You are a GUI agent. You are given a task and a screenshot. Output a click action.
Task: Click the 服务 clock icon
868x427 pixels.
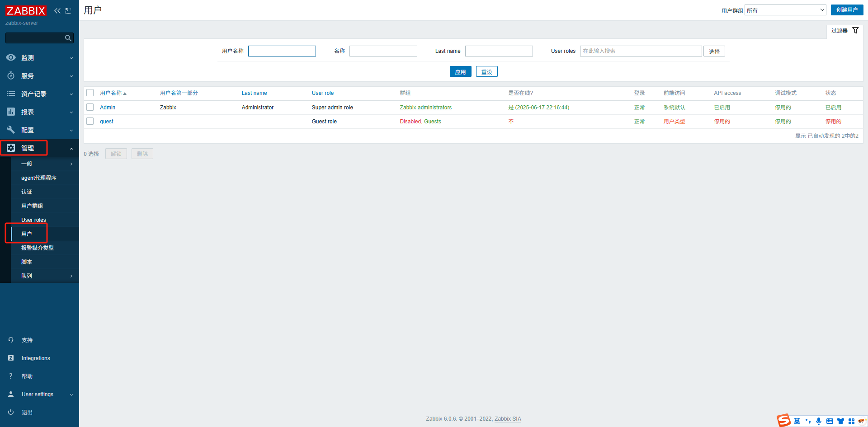pos(11,75)
